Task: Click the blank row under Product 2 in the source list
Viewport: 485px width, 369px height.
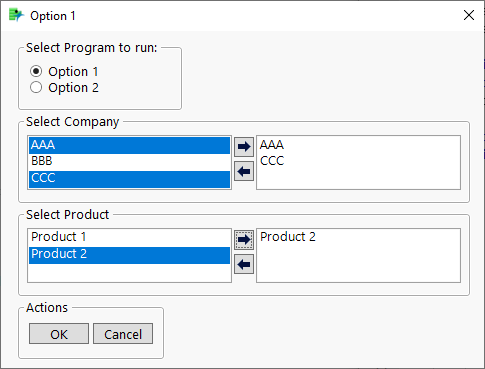Action: click(129, 272)
